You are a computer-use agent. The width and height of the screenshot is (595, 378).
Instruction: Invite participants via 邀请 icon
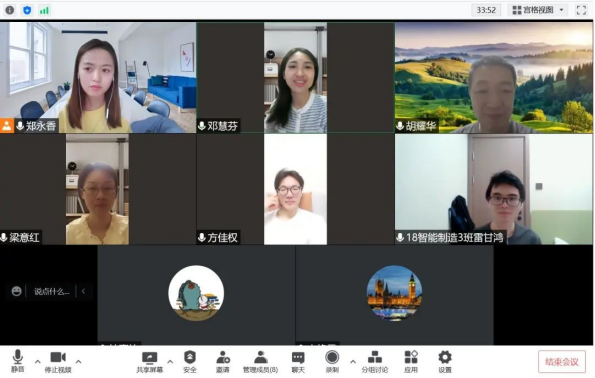point(223,362)
